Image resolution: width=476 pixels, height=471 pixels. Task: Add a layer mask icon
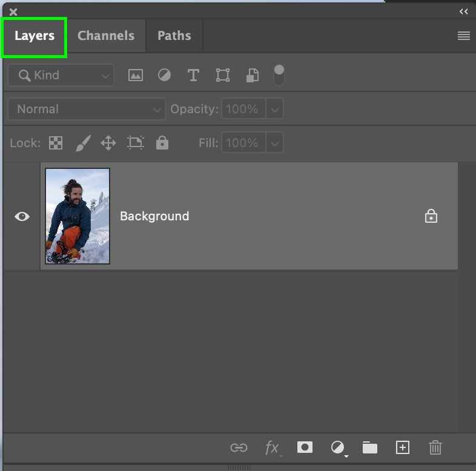pos(305,447)
